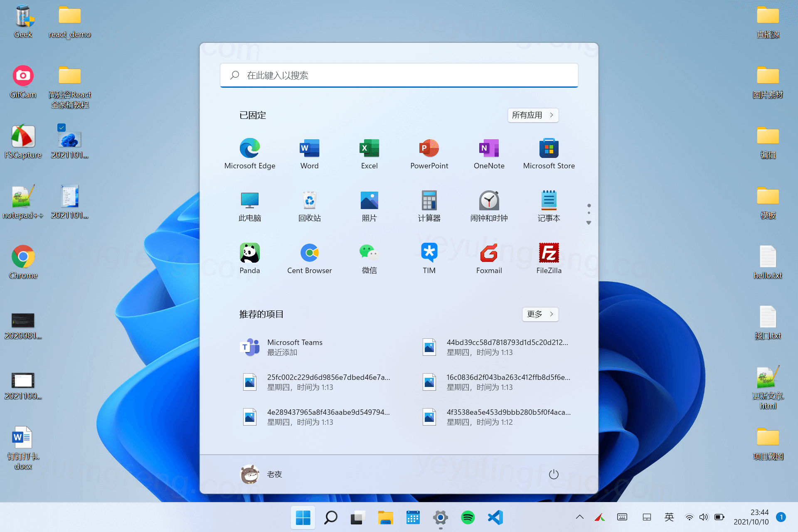Click the 在此键入以搜索 search box
Image resolution: width=798 pixels, height=532 pixels.
[399, 75]
